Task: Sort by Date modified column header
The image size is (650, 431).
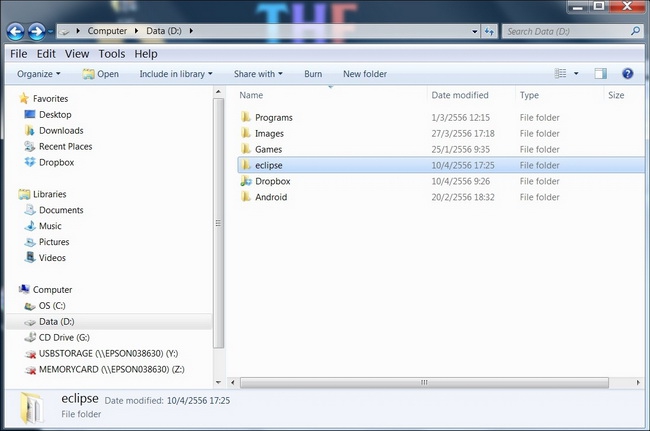Action: click(x=460, y=95)
